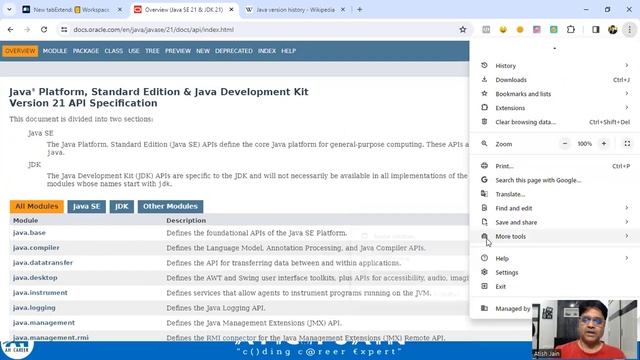
Task: Open Extensions submenu in Chrome menu
Action: pyautogui.click(x=555, y=108)
